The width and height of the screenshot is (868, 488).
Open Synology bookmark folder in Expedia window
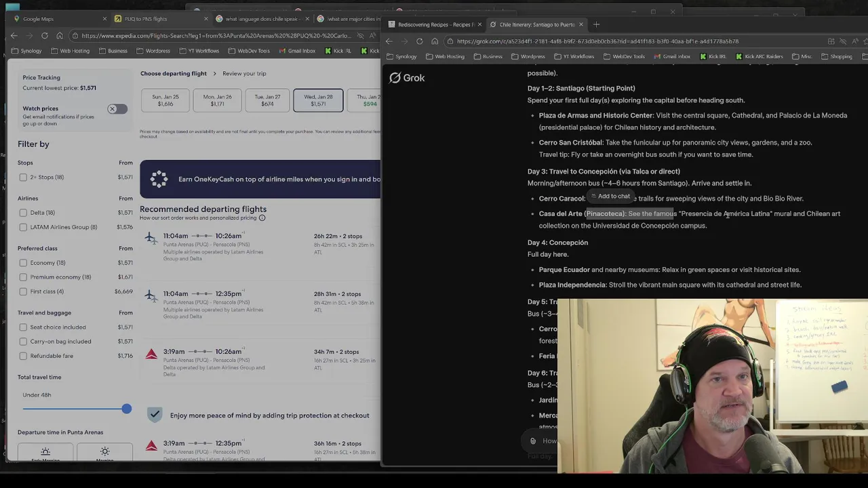[x=26, y=51]
